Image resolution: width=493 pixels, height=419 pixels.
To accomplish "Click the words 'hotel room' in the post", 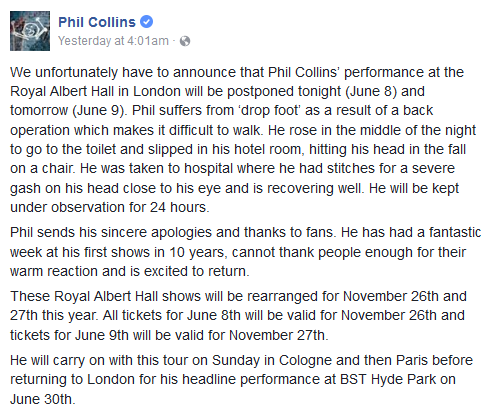I will 267,149.
